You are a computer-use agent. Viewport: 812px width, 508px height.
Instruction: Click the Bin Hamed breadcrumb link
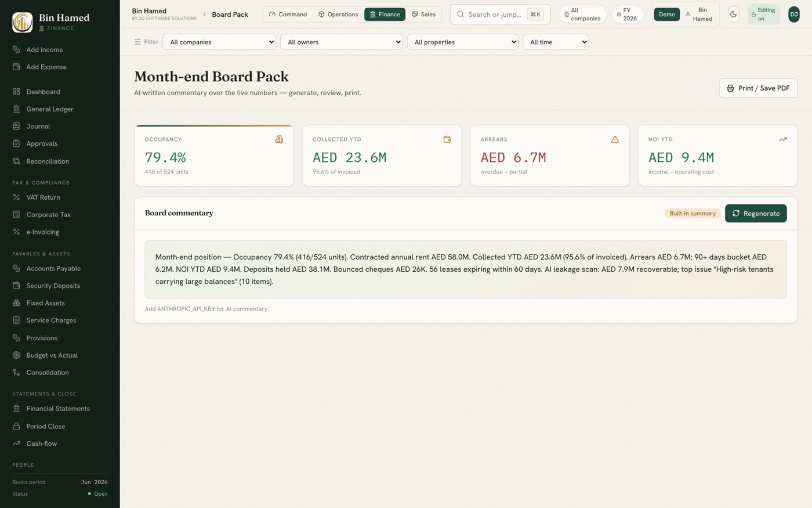(x=149, y=11)
